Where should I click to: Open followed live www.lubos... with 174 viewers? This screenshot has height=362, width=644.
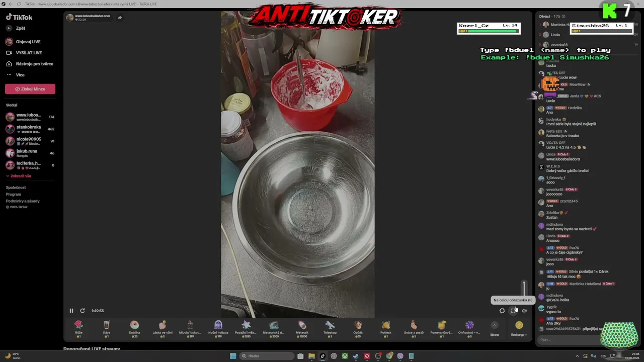[30, 117]
